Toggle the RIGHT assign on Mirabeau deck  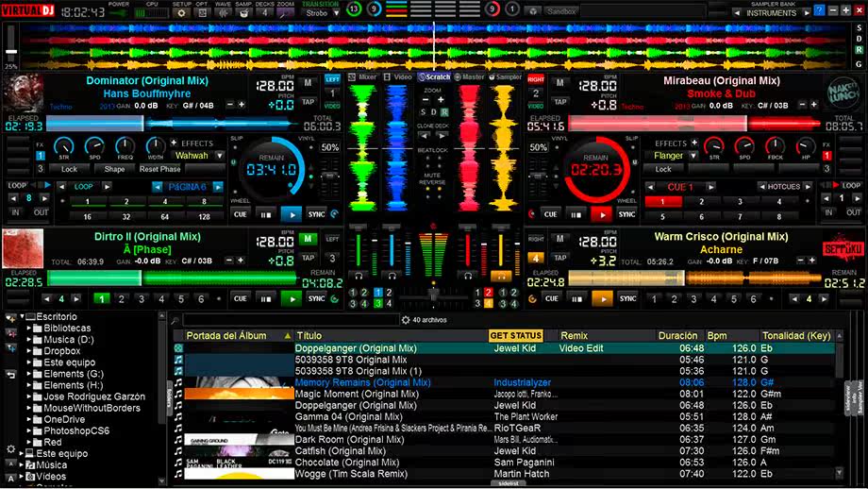point(536,79)
